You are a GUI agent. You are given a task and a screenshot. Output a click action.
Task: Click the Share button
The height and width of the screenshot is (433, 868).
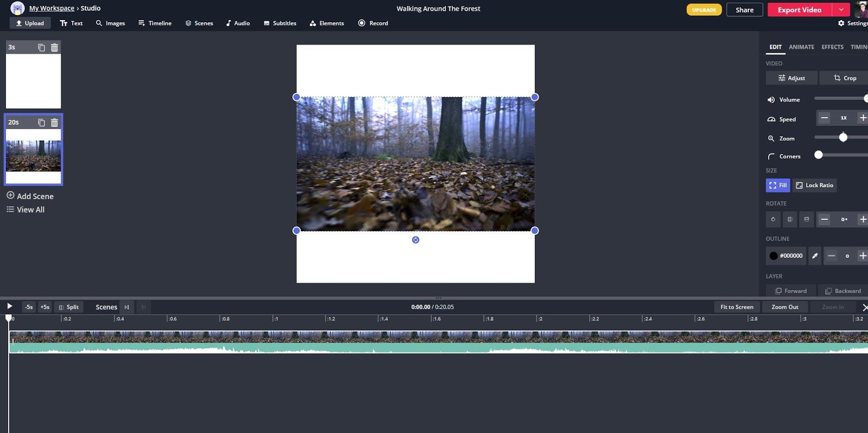(744, 10)
